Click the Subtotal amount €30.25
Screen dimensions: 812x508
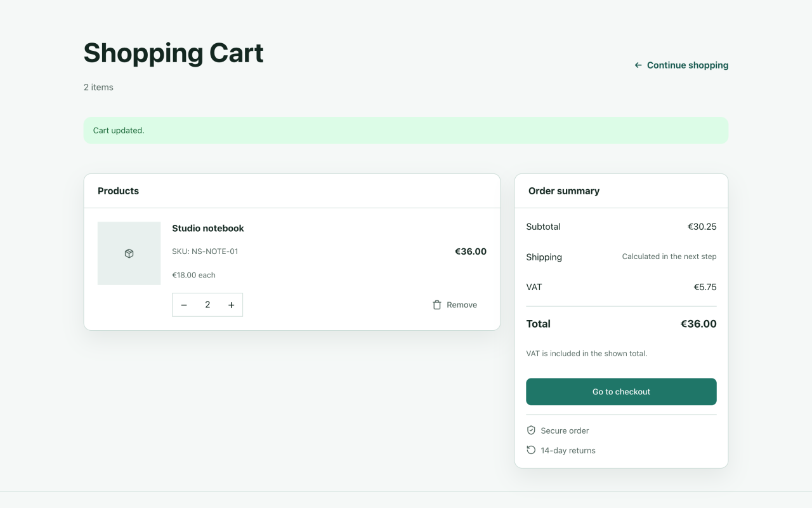pyautogui.click(x=702, y=227)
